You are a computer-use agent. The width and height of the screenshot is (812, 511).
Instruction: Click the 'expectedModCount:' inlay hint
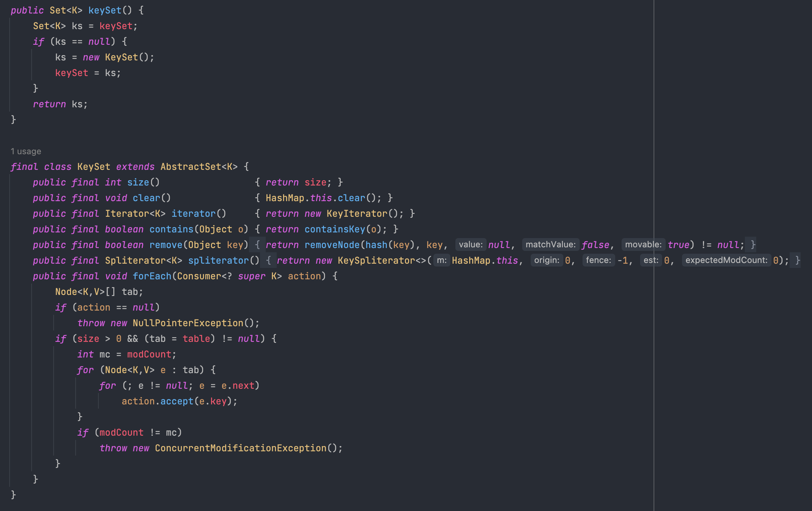pos(726,260)
